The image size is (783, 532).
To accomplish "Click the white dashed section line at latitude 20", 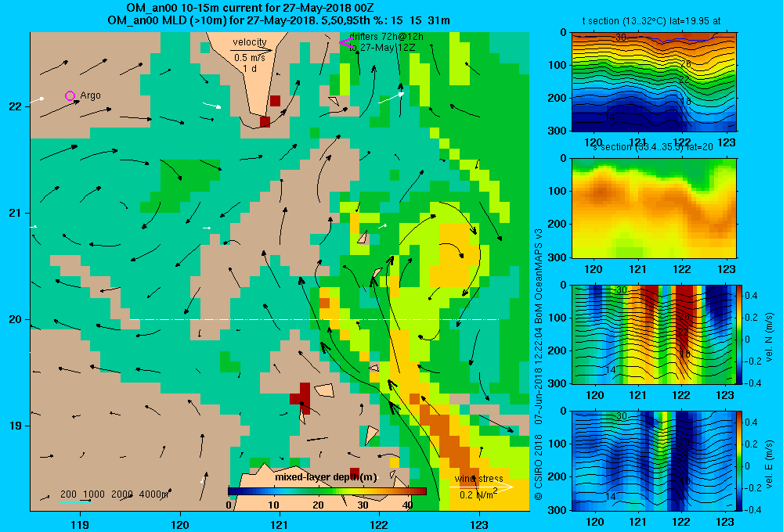I will tap(315, 319).
